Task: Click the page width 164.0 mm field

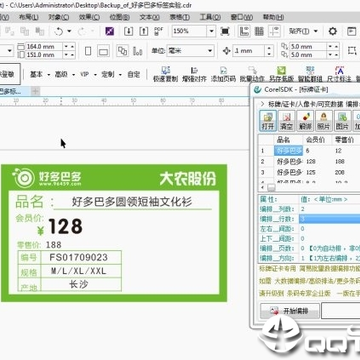Action: pyautogui.click(x=44, y=46)
